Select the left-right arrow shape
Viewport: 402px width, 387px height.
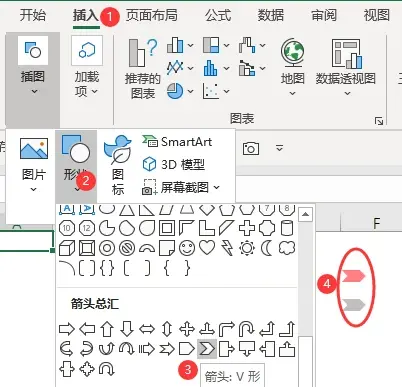[147, 329]
